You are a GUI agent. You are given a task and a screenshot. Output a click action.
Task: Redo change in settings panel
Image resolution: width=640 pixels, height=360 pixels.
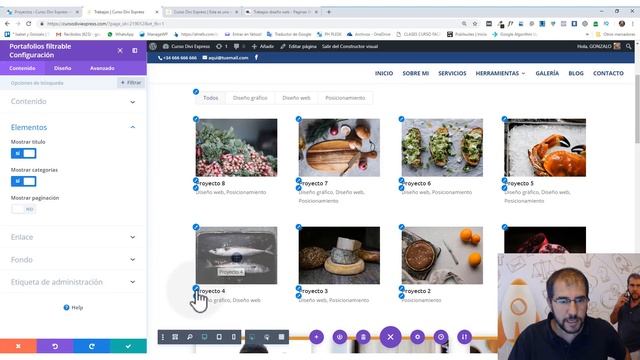[92, 346]
